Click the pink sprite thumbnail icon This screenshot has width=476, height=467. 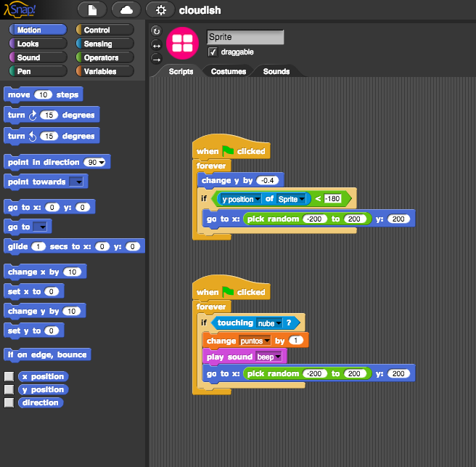coord(182,44)
